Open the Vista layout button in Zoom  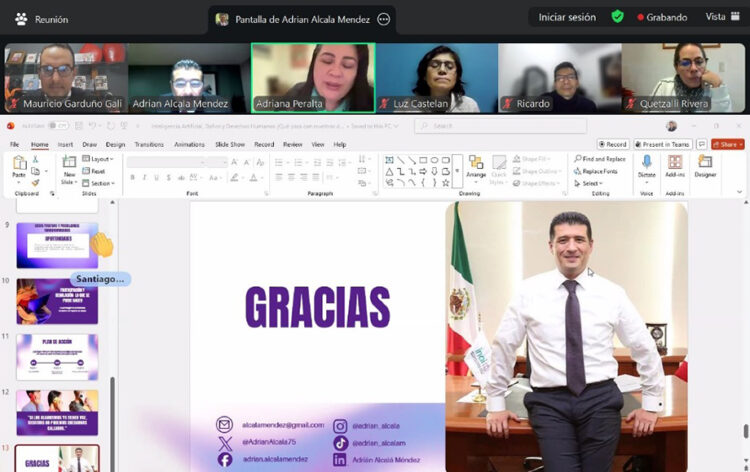click(723, 17)
